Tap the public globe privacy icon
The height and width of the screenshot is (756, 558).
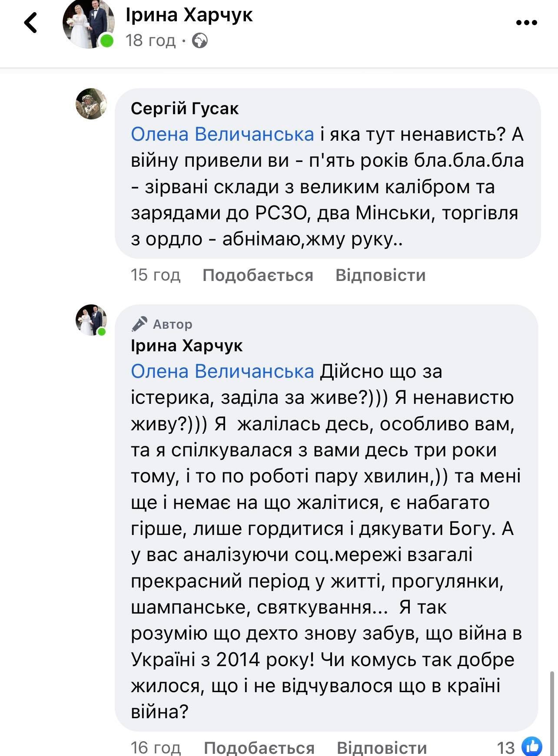[x=199, y=41]
